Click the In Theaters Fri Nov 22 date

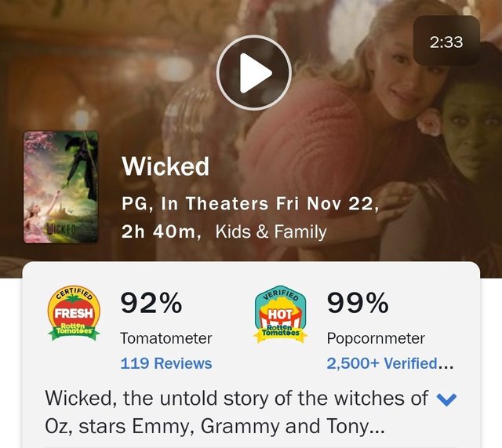[x=270, y=204]
